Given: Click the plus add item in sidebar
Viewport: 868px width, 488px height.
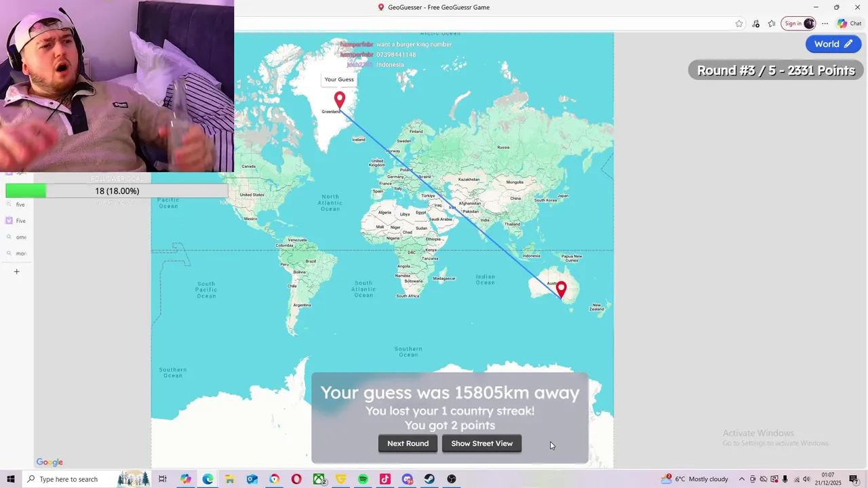Looking at the screenshot, I should (x=17, y=272).
